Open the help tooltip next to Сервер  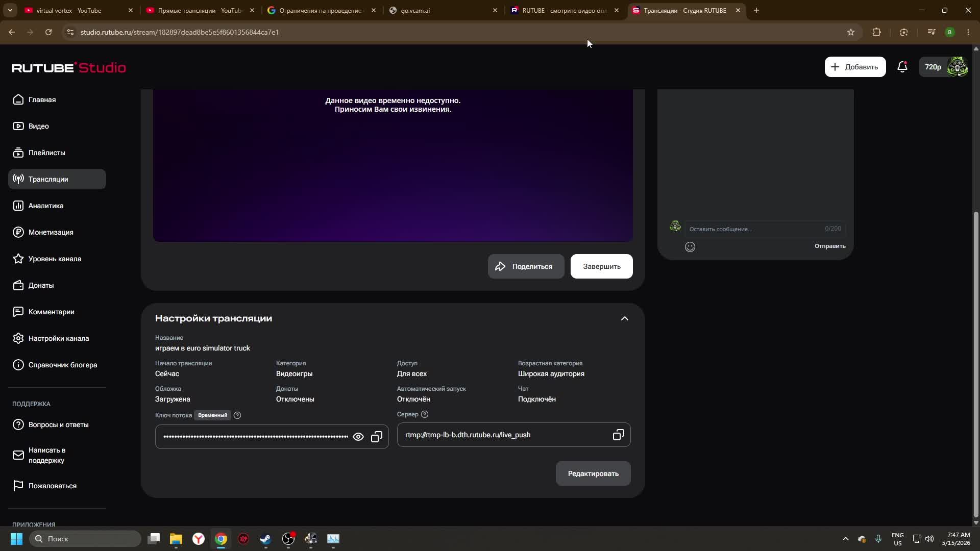[425, 414]
